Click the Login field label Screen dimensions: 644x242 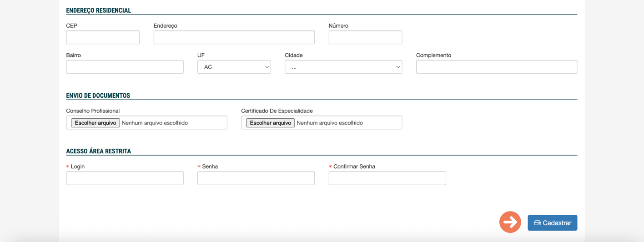pos(78,166)
